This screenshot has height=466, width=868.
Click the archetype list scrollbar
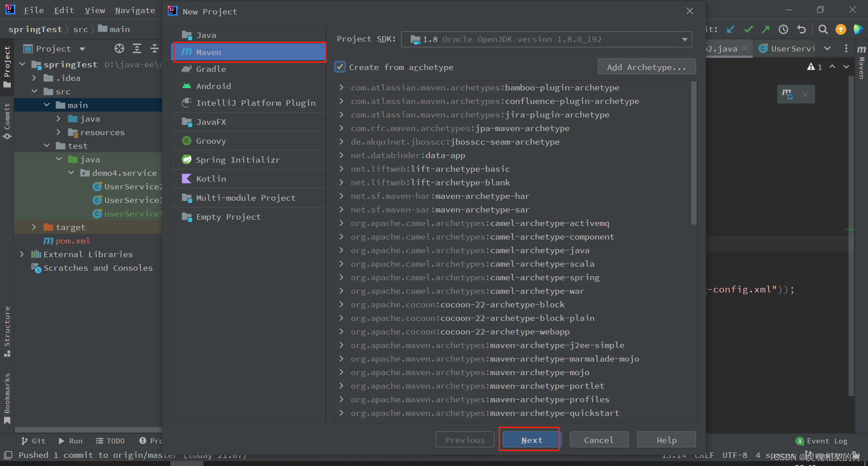(693, 153)
